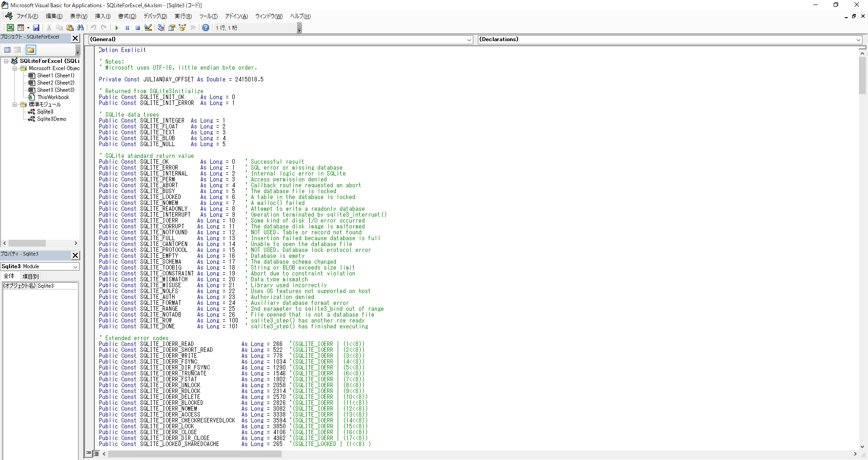Open the Sqlite3 Module object dropdown

pos(75,267)
